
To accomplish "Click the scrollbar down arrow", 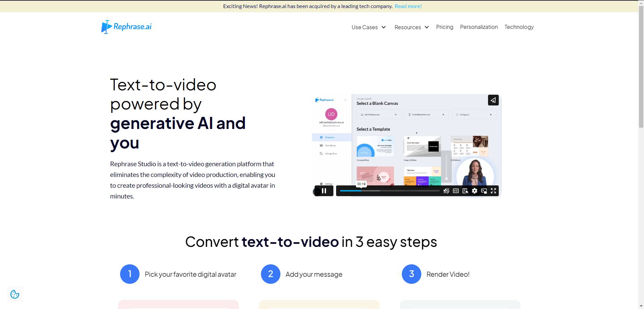I will [641, 306].
